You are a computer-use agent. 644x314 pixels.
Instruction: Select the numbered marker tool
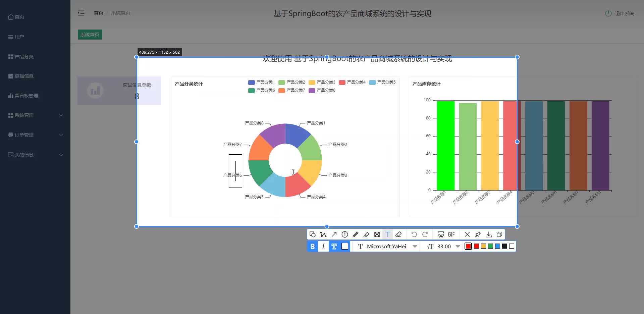tap(345, 234)
